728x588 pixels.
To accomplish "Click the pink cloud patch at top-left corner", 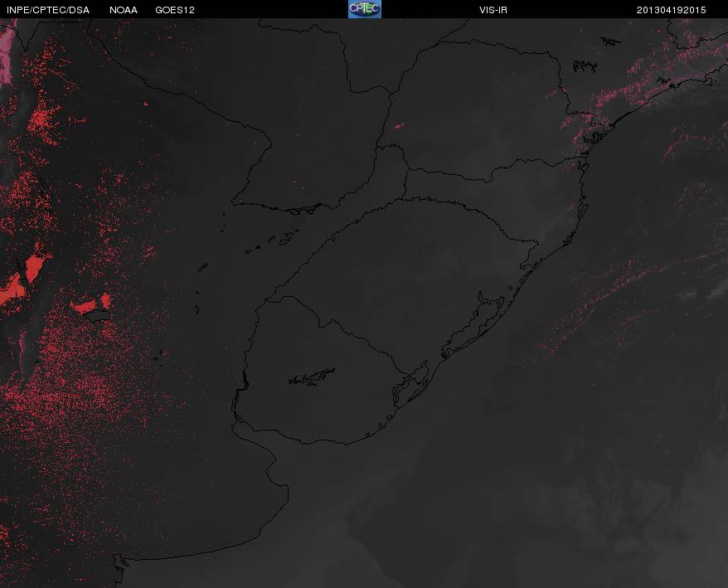I will point(7,52).
